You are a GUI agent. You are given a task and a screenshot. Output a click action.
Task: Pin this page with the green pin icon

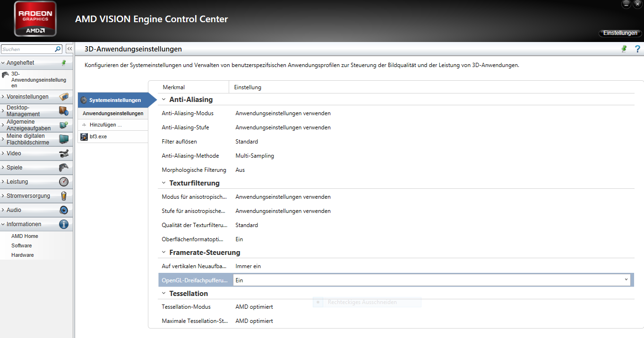click(x=624, y=49)
